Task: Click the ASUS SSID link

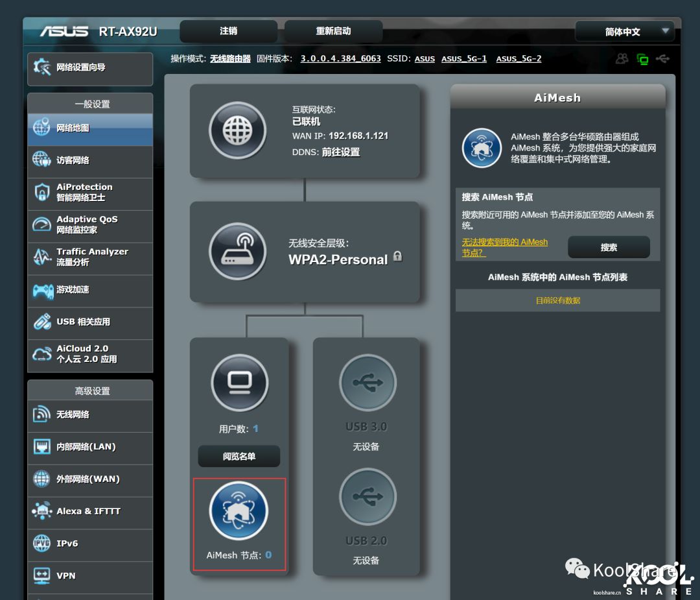Action: [425, 58]
